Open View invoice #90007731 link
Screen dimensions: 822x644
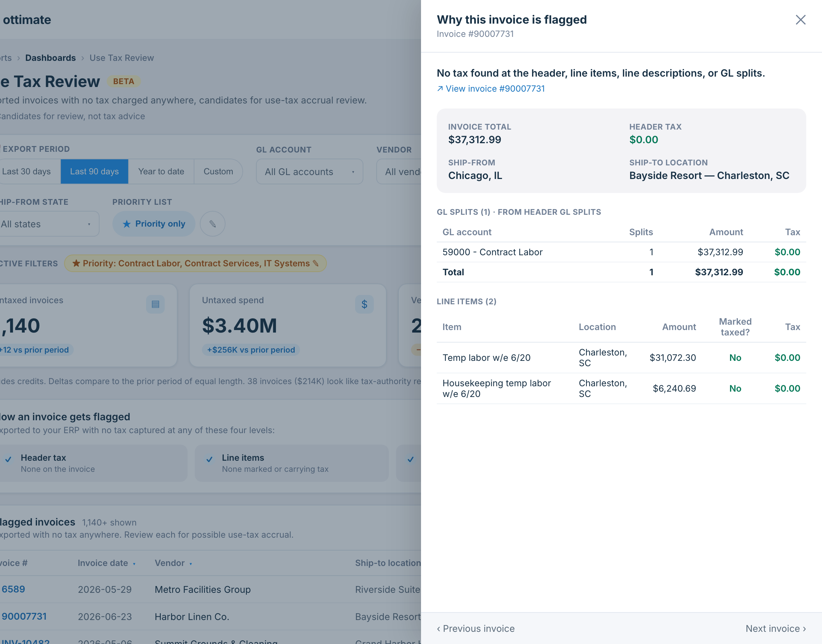coord(490,89)
